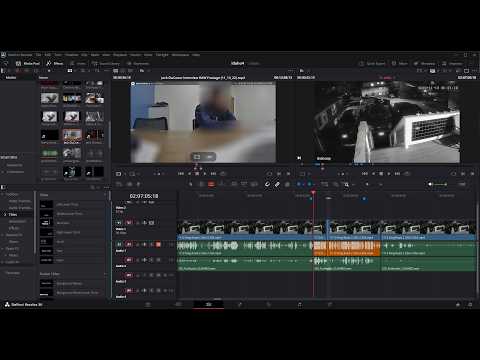Play the timeline viewer forward
This screenshot has height=360, width=480.
point(389,174)
